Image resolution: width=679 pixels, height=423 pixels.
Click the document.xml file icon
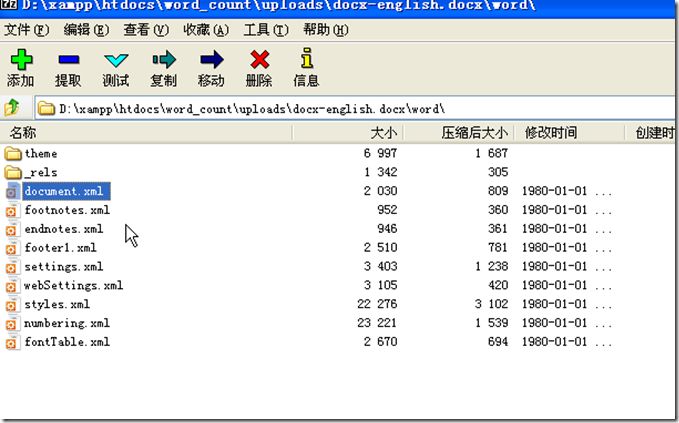(x=13, y=191)
